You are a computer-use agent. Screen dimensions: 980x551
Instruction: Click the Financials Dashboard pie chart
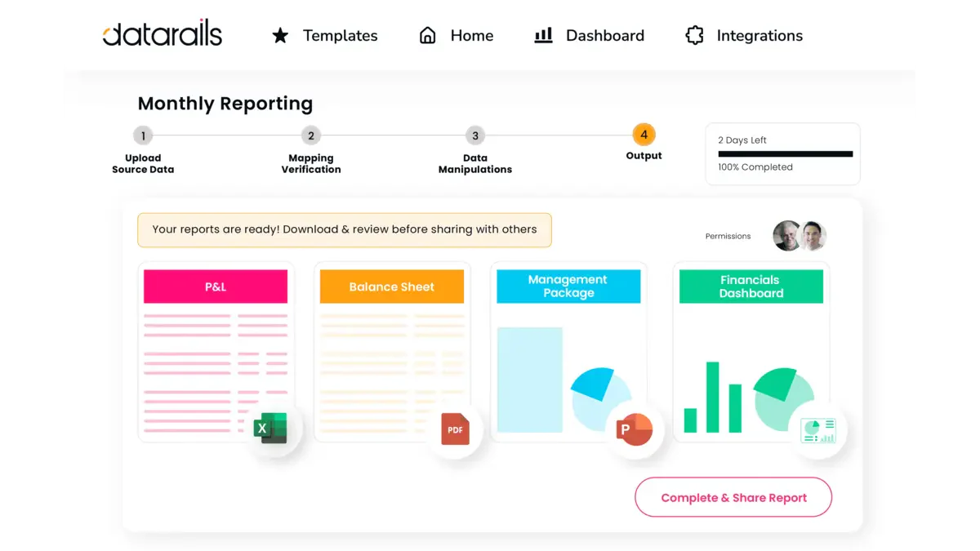tap(783, 398)
